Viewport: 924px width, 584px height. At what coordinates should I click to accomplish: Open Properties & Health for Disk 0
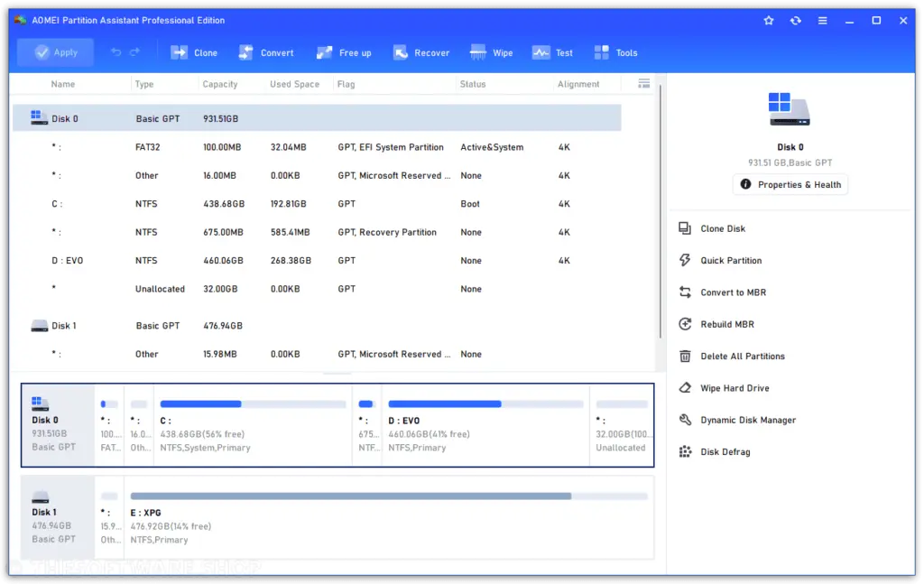click(x=790, y=184)
